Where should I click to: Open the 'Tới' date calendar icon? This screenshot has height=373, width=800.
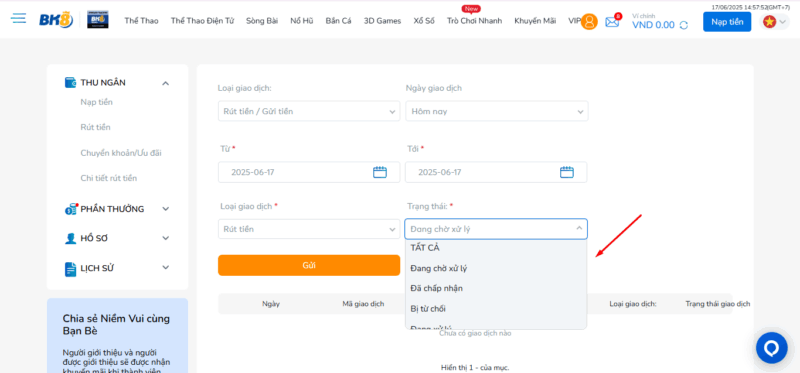click(567, 172)
